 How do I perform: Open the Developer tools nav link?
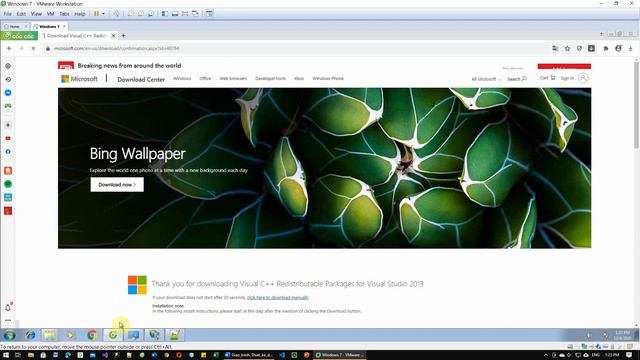(270, 78)
